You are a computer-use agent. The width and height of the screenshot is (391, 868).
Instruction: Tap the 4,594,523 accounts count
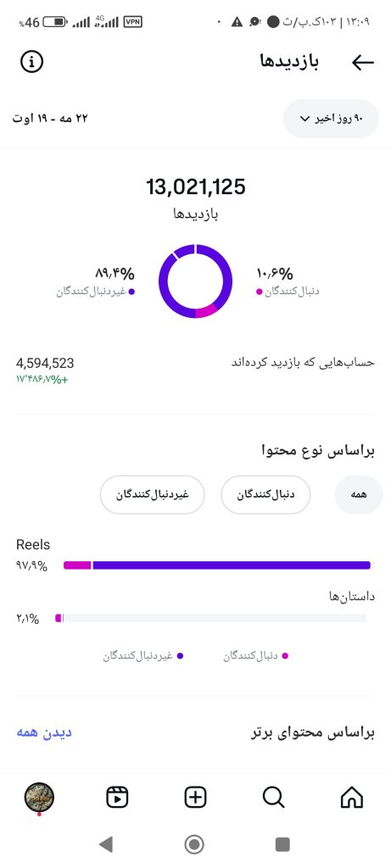[x=45, y=364]
